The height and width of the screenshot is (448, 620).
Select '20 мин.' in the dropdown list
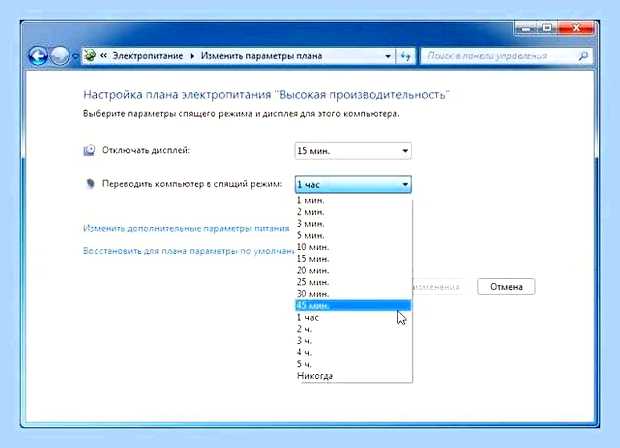[353, 270]
